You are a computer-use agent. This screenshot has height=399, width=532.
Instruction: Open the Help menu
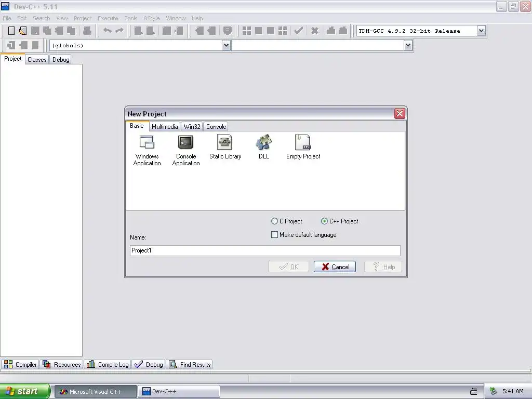(197, 18)
